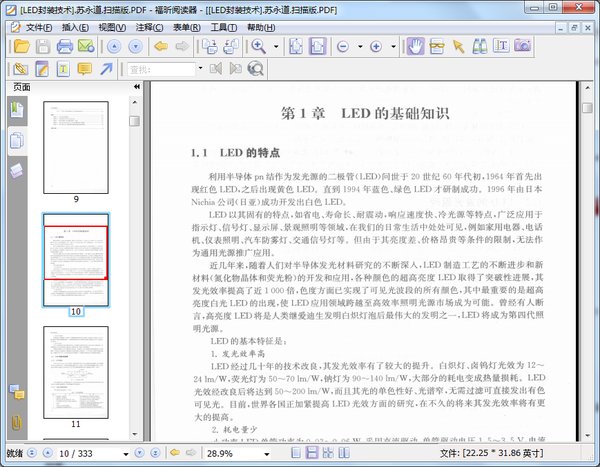Print the document with the printer icon

[65, 46]
